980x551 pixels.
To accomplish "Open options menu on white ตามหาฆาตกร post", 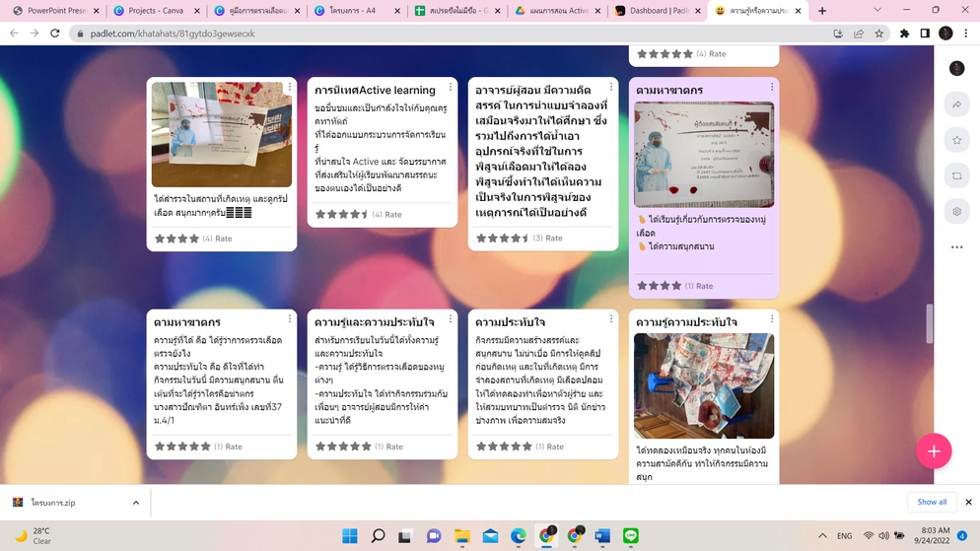I will 290,319.
